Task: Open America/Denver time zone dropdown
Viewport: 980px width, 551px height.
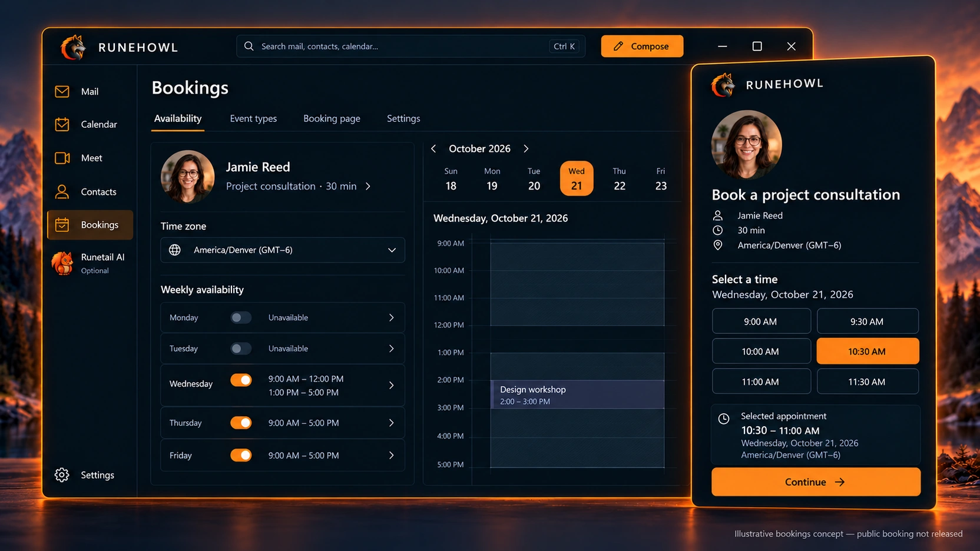Action: pos(283,250)
